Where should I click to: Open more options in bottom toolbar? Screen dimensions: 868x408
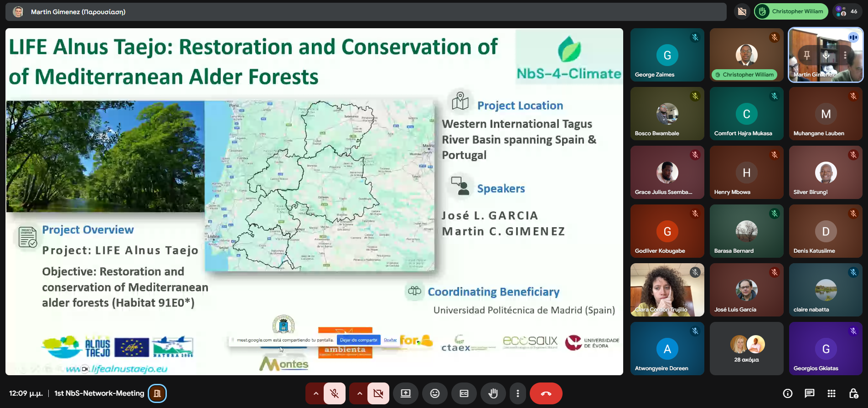point(517,393)
